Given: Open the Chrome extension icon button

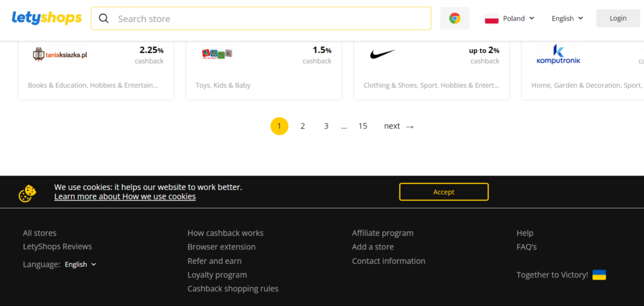Looking at the screenshot, I should point(455,18).
